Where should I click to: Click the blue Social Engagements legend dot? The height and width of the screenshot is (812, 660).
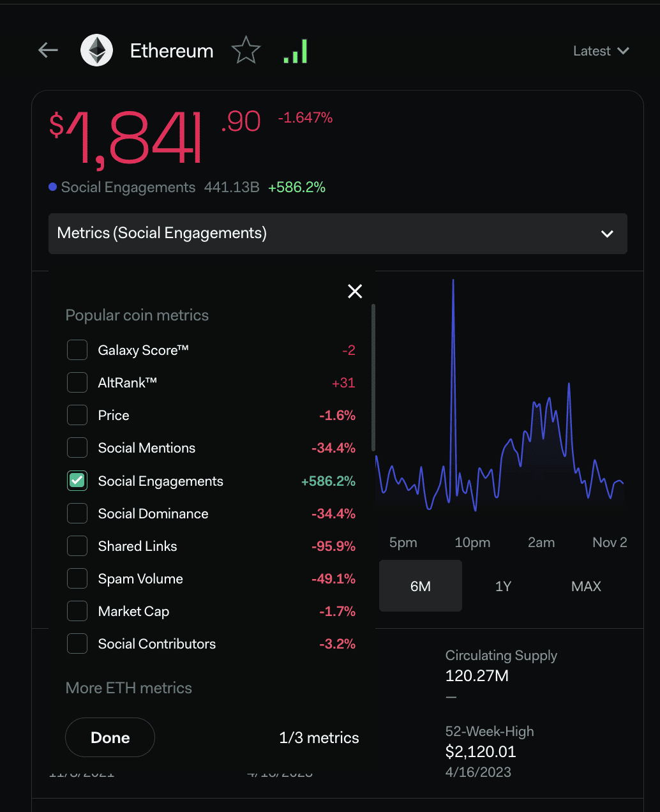tap(53, 187)
